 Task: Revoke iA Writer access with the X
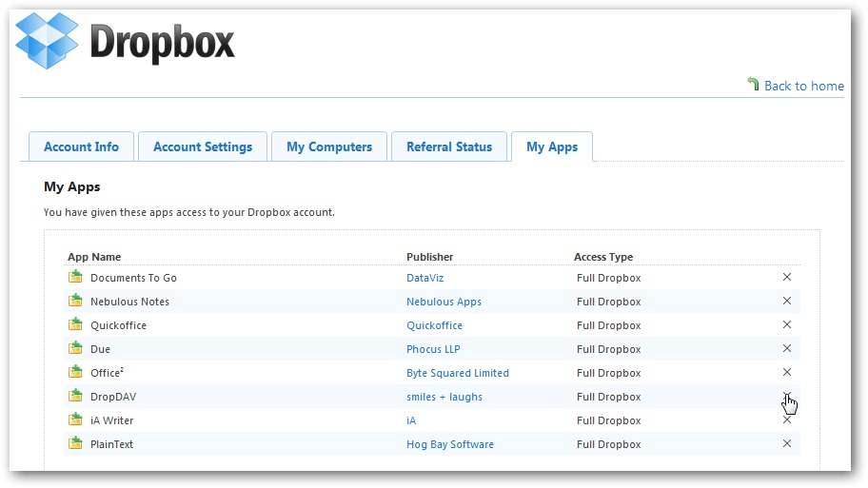coord(786,420)
